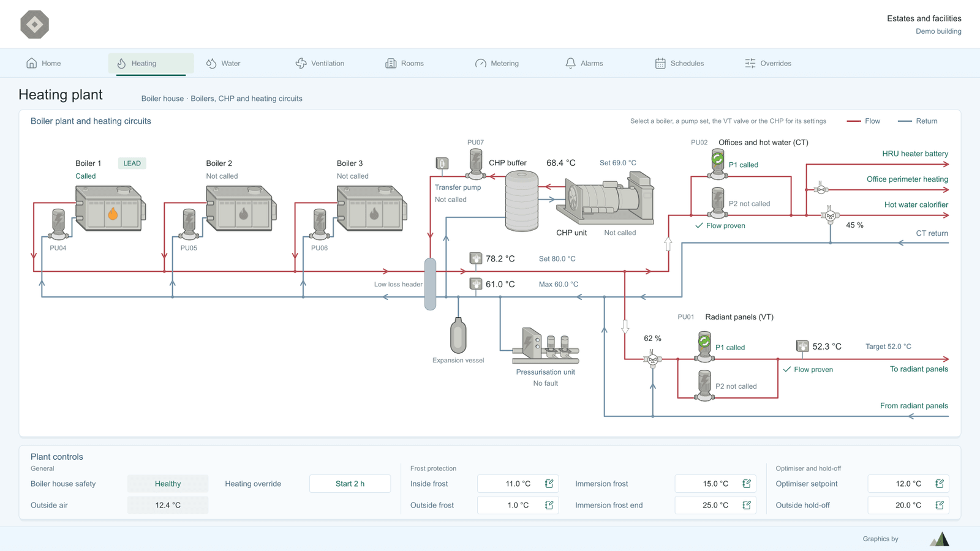The image size is (980, 551).
Task: Select PU01 pump P2 not called icon
Action: pos(704,386)
